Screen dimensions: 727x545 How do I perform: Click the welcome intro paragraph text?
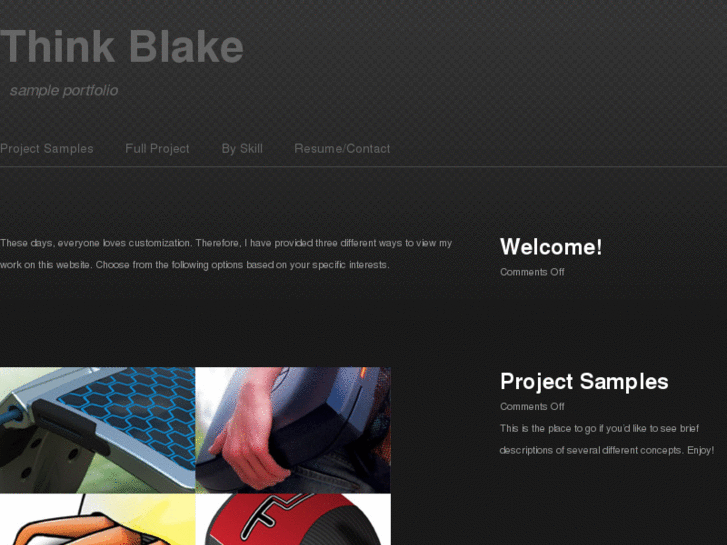(x=226, y=254)
